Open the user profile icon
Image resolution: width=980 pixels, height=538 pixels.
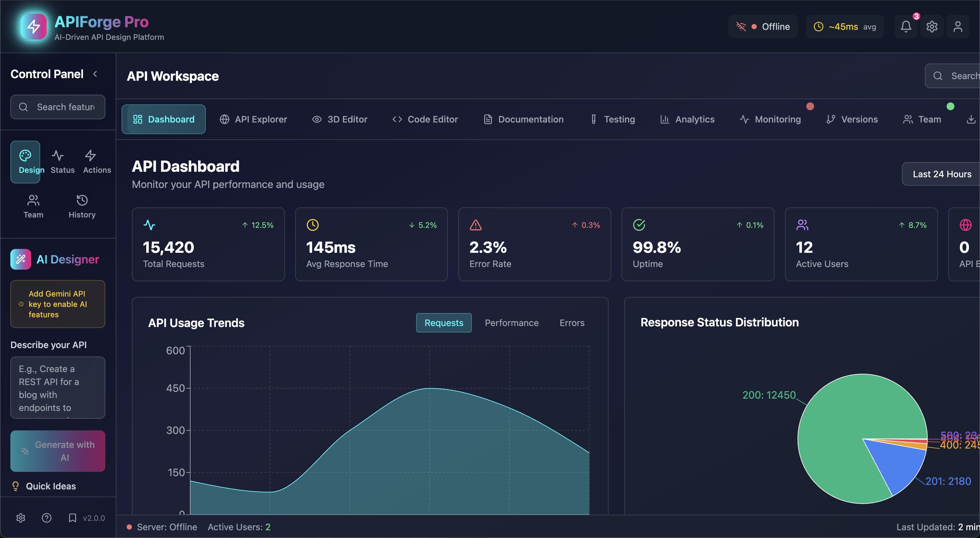958,27
